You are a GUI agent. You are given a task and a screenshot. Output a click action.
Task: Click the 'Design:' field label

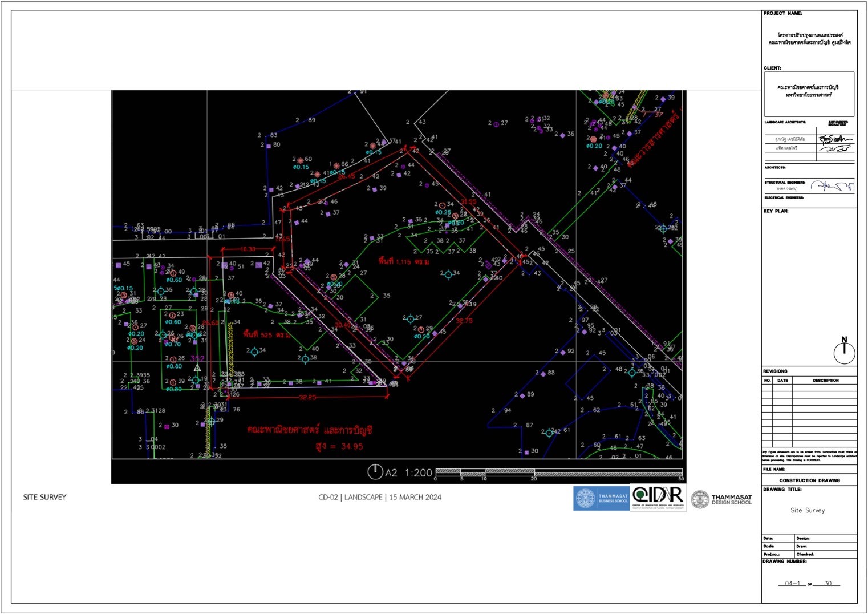pyautogui.click(x=802, y=538)
